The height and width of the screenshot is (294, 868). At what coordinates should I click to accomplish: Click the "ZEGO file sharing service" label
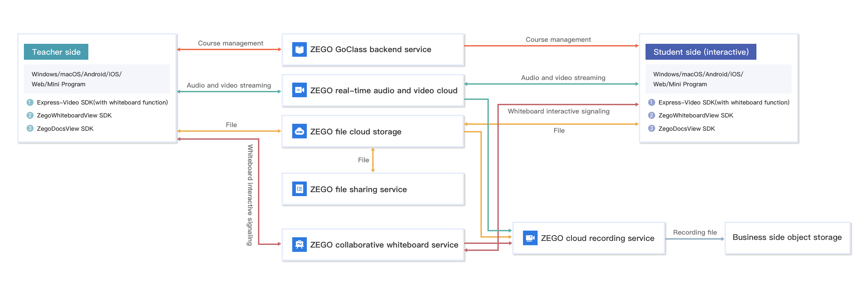359,189
